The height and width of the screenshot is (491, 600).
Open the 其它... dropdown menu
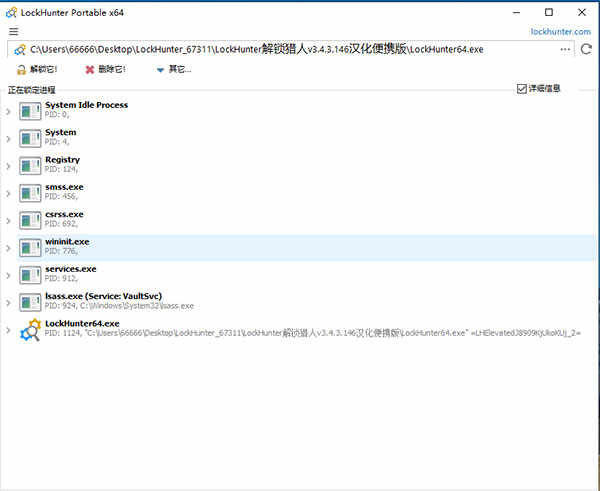pyautogui.click(x=174, y=69)
